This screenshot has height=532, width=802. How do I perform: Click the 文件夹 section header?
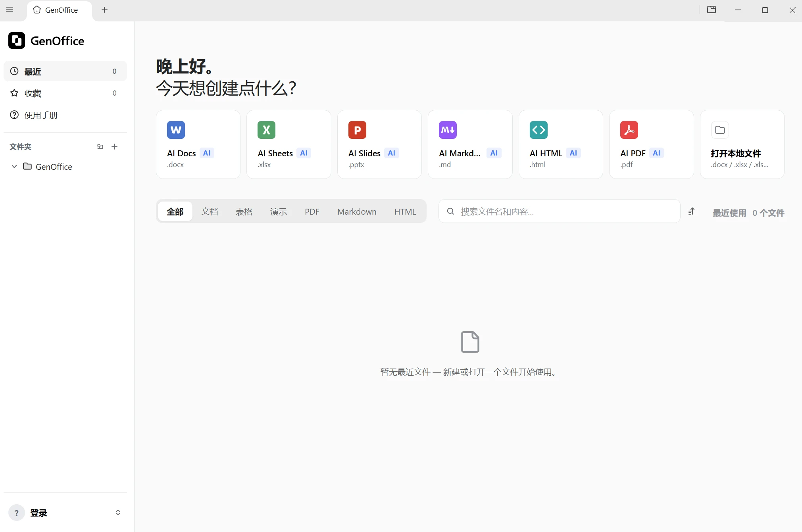pos(20,147)
